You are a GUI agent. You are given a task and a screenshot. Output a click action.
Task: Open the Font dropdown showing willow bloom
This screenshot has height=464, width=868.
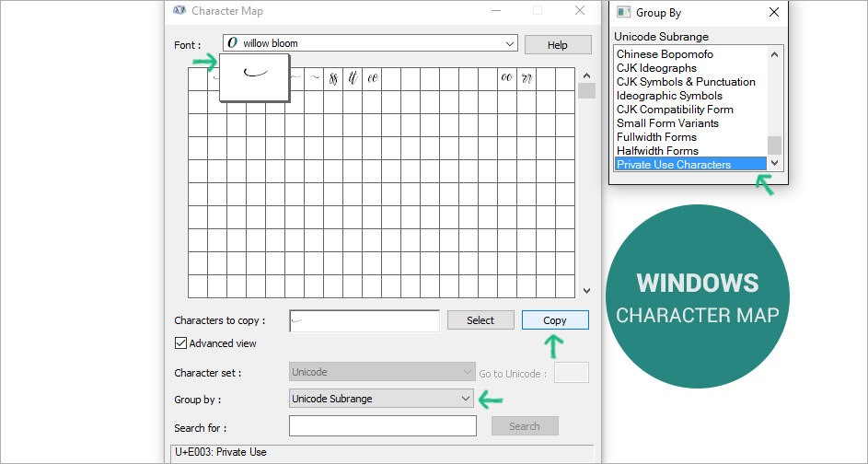(370, 43)
